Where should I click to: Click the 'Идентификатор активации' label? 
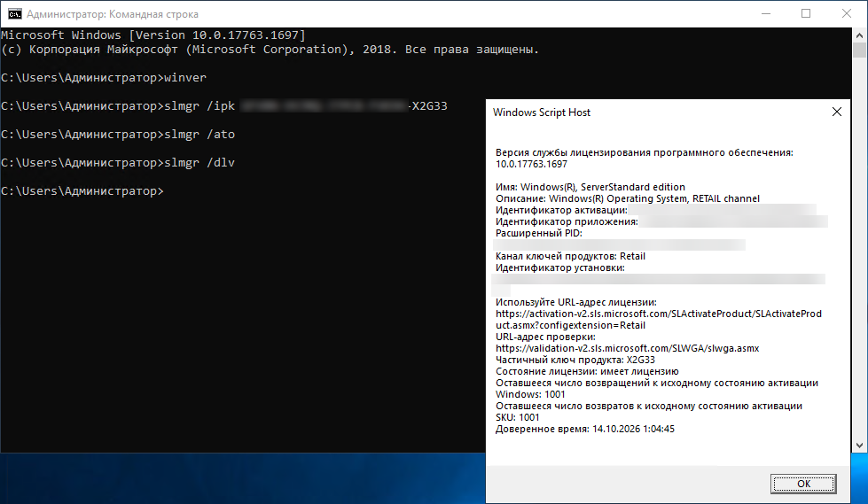pyautogui.click(x=561, y=210)
